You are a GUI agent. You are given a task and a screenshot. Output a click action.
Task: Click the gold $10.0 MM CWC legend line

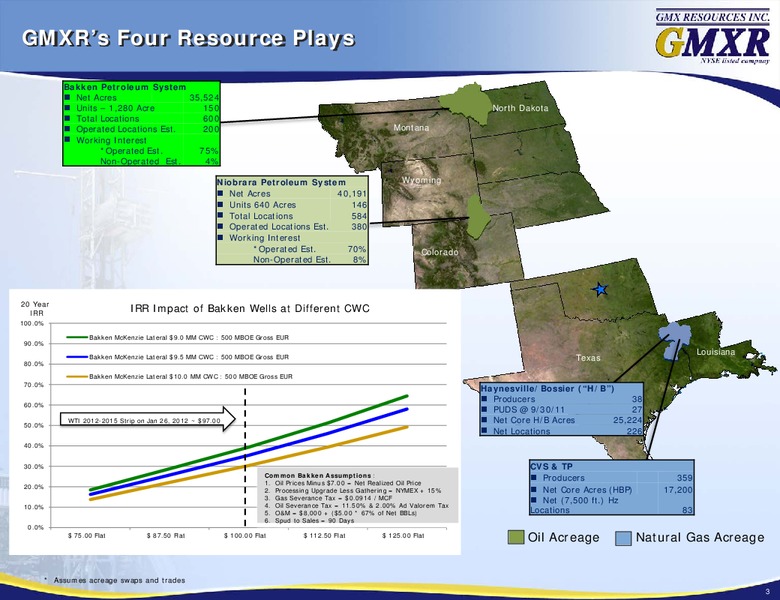pyautogui.click(x=77, y=377)
